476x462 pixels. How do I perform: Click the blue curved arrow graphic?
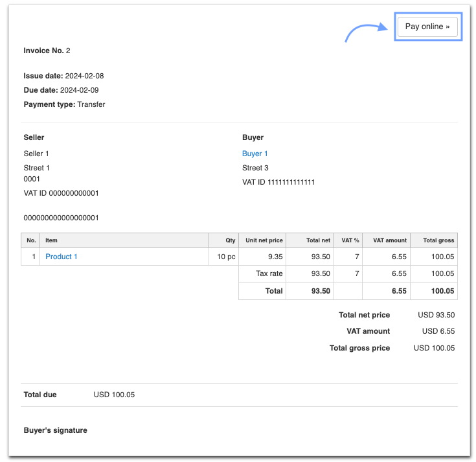365,32
